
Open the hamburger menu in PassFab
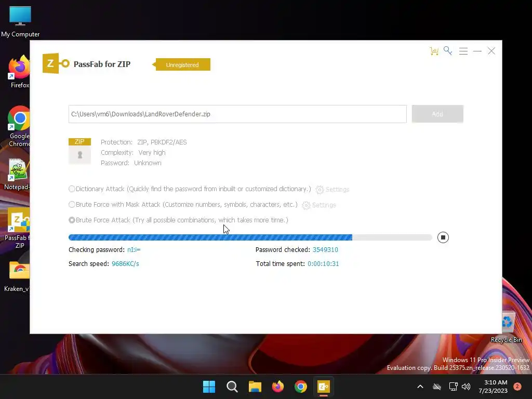point(463,51)
